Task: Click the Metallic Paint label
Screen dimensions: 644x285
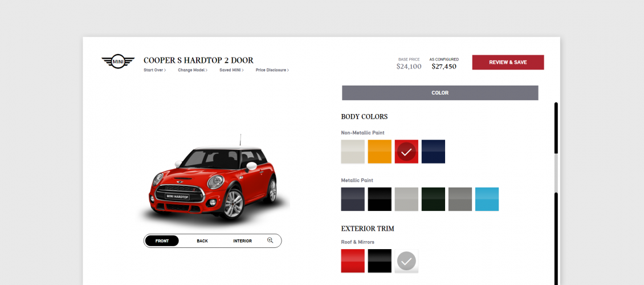Action: click(x=357, y=180)
